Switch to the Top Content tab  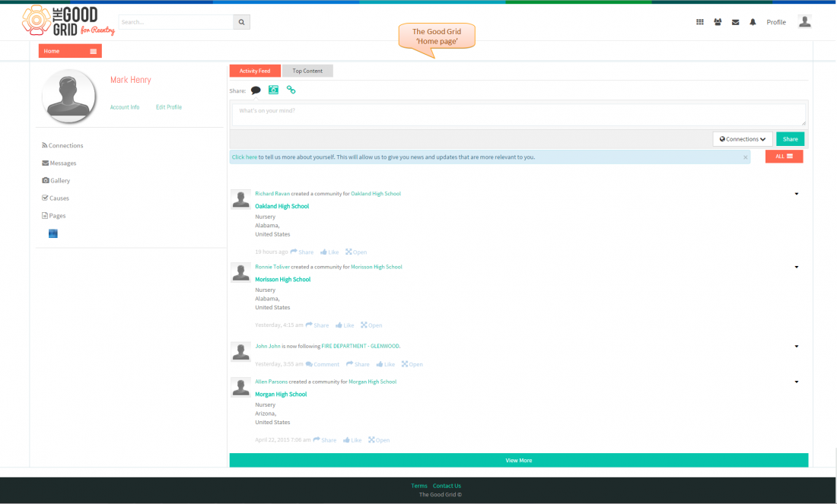coord(307,71)
